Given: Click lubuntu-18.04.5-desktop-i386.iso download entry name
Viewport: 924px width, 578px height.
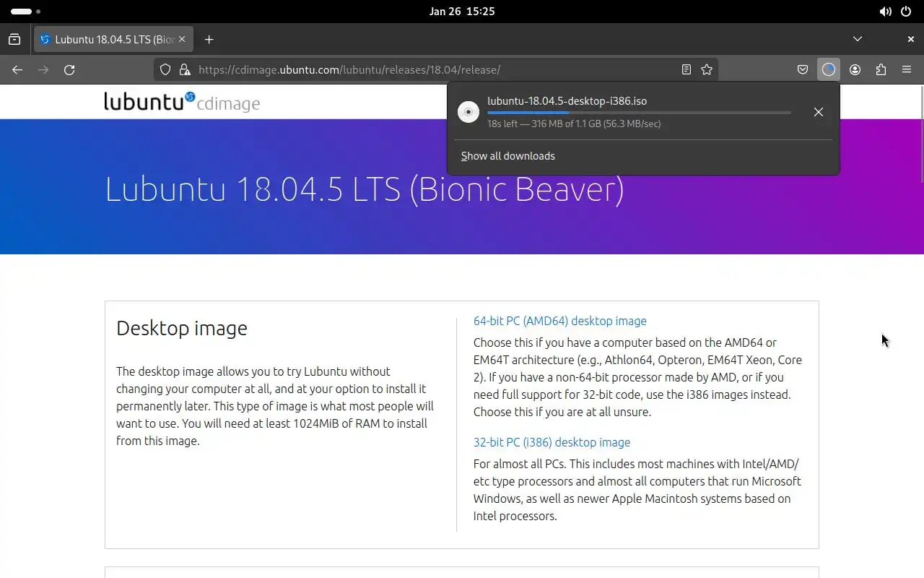Looking at the screenshot, I should click(567, 101).
